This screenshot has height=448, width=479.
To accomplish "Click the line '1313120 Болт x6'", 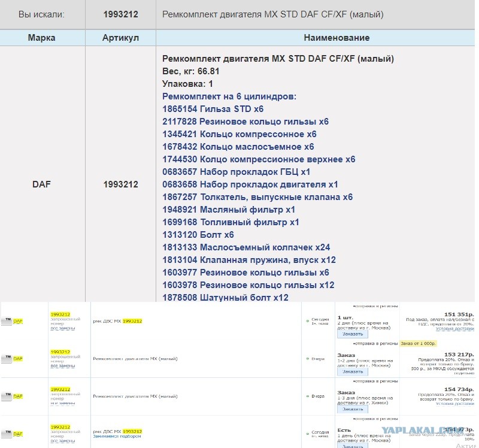I will tap(198, 235).
